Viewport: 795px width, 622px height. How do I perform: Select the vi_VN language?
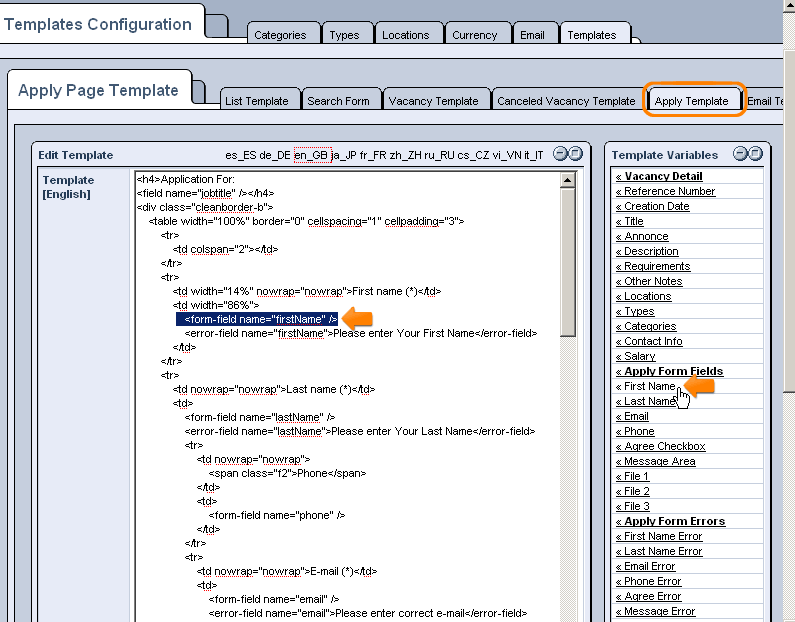507,155
